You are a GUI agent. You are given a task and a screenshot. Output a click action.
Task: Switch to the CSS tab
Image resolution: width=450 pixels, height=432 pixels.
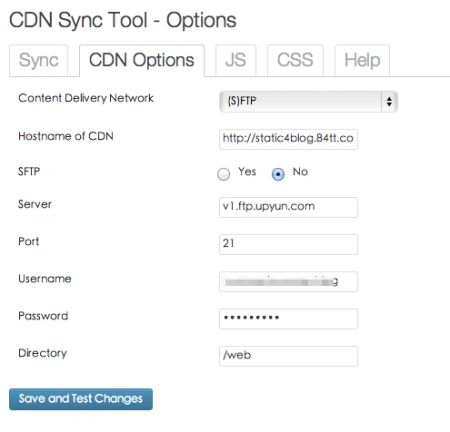pyautogui.click(x=295, y=60)
